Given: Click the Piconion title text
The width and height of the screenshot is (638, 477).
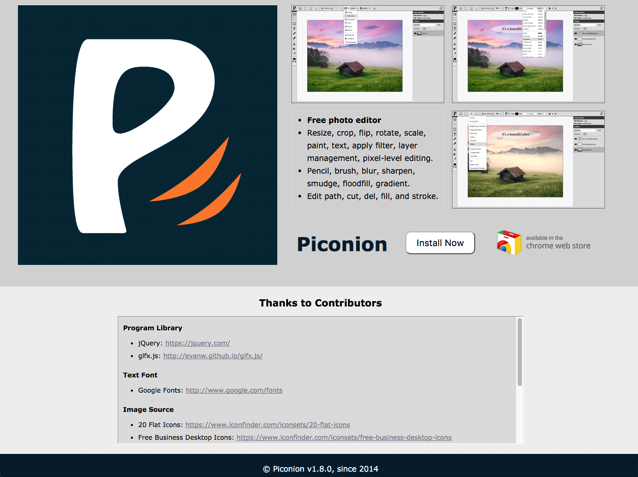Looking at the screenshot, I should (342, 244).
